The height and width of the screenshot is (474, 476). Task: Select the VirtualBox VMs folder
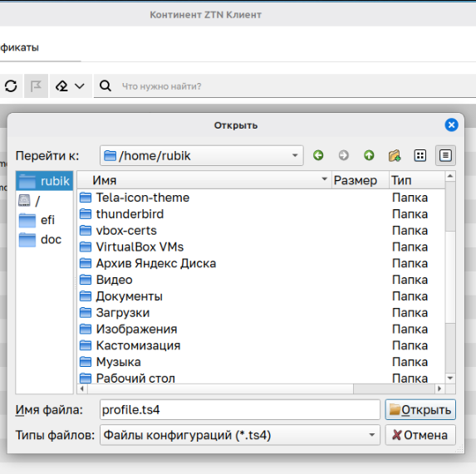coord(140,247)
